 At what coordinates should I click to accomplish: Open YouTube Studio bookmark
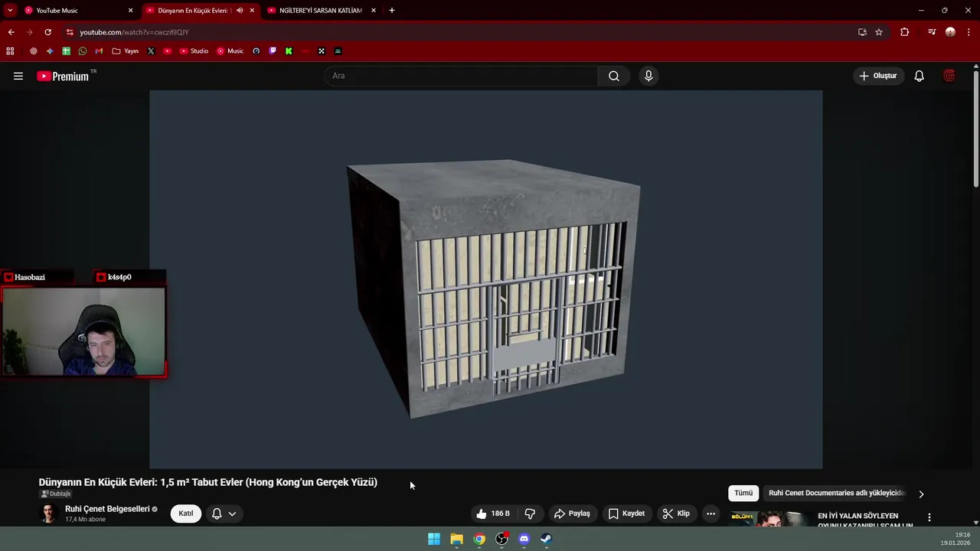(194, 51)
